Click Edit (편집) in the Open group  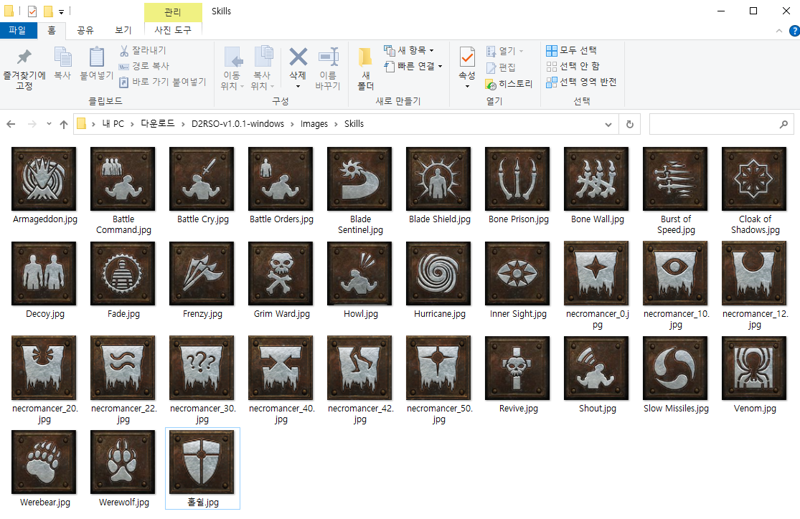point(501,67)
